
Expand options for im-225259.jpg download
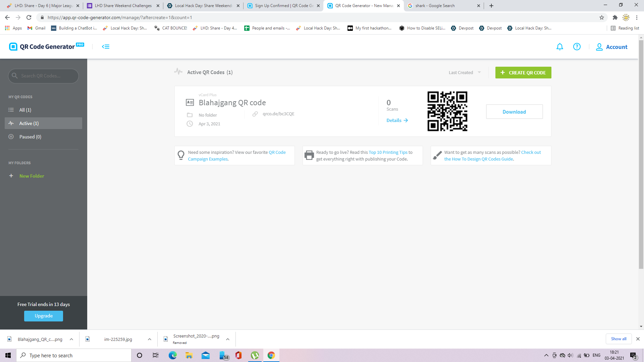coord(150,339)
